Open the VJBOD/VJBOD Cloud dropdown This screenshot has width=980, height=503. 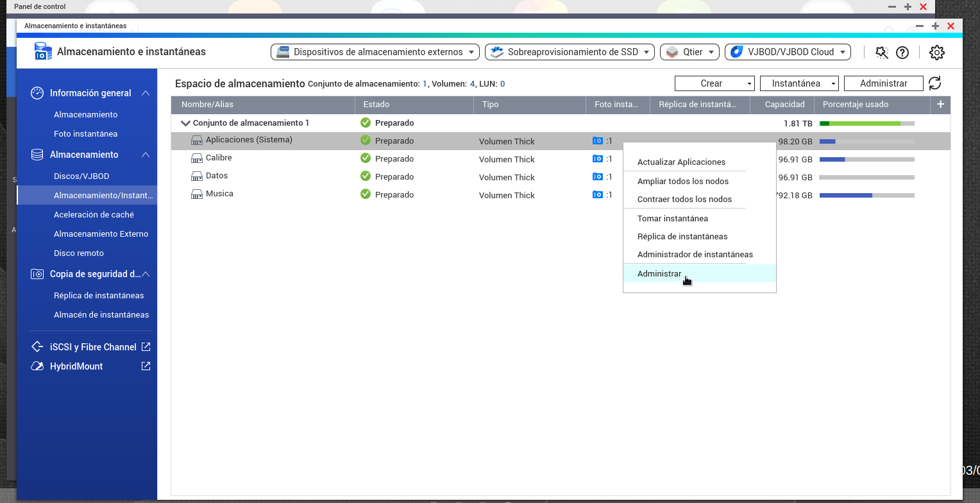point(788,52)
